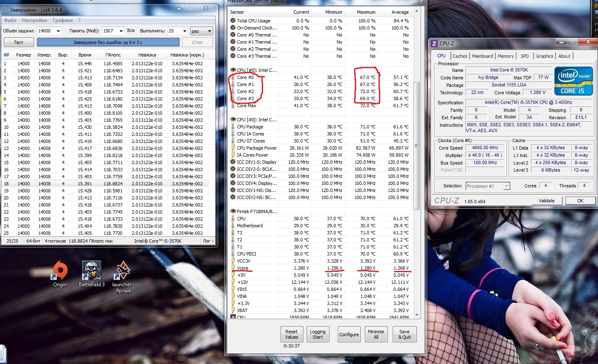Click the ICC DIV4 Display clock icon

233,183
